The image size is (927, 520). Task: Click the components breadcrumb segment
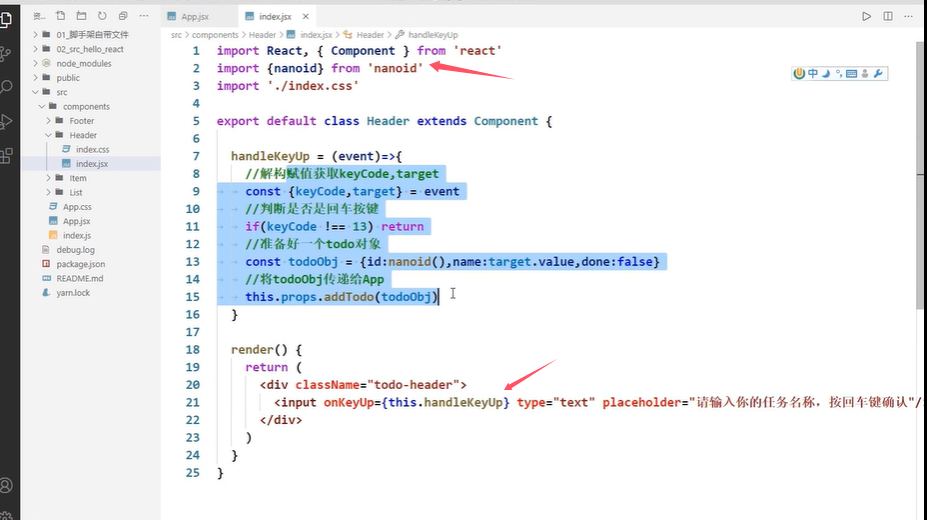tap(215, 35)
